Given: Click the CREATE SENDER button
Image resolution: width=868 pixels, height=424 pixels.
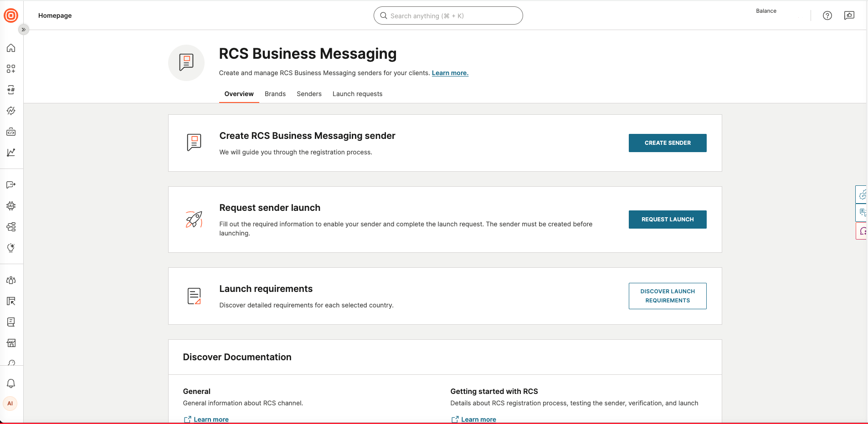Looking at the screenshot, I should 667,143.
